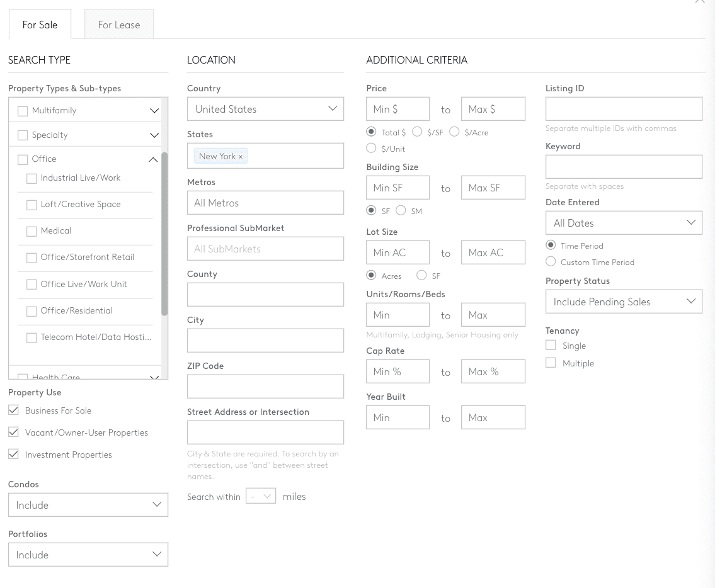Open the Date Entered dropdown
715x588 pixels.
pyautogui.click(x=623, y=223)
